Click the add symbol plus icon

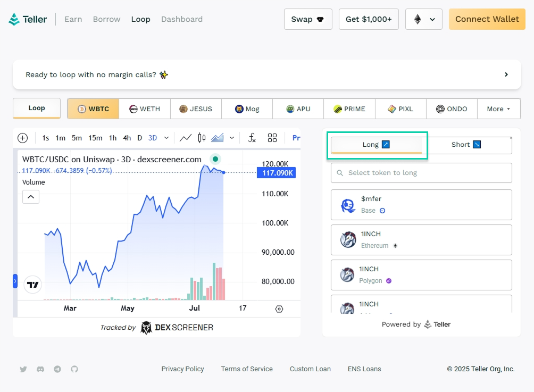(23, 138)
